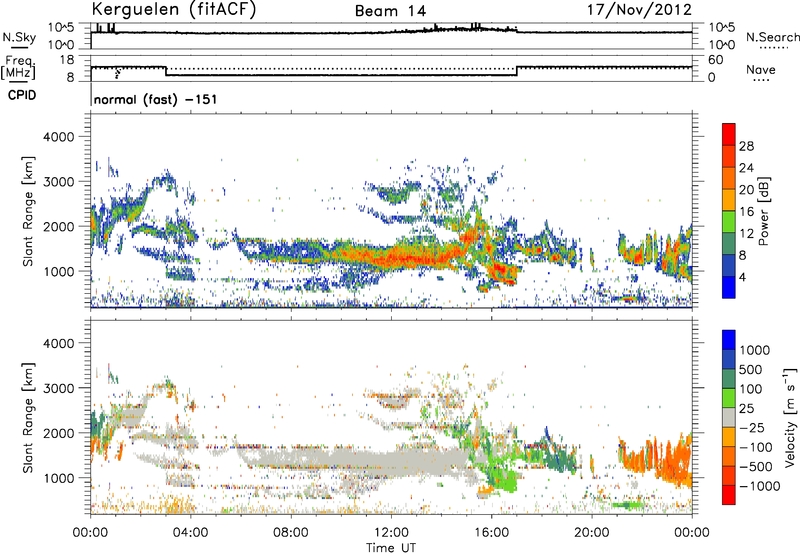Screen dimensions: 800x554
Task: Click the 'Time UT' axis title
Action: click(391, 548)
